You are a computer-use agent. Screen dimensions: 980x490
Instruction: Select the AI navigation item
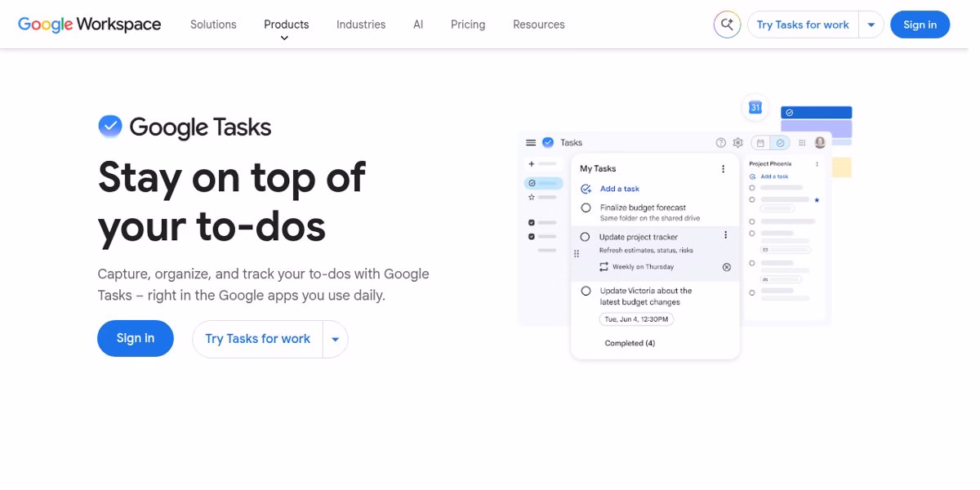pyautogui.click(x=418, y=24)
